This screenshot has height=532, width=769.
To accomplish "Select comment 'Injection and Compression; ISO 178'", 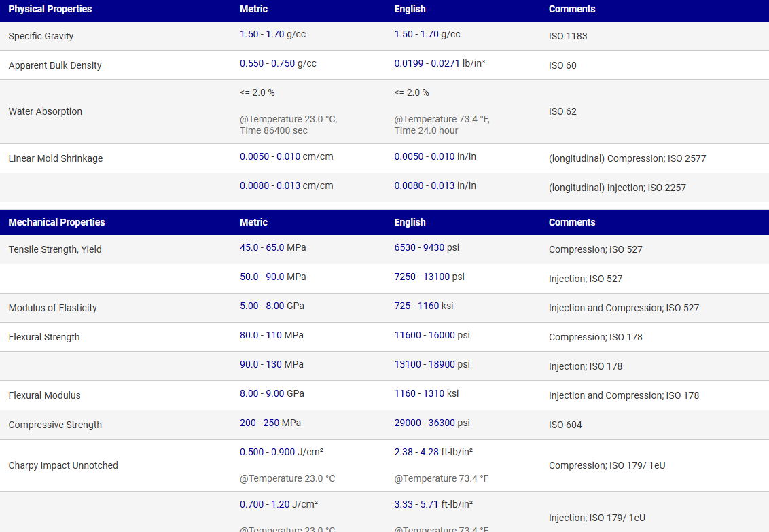I will [624, 396].
